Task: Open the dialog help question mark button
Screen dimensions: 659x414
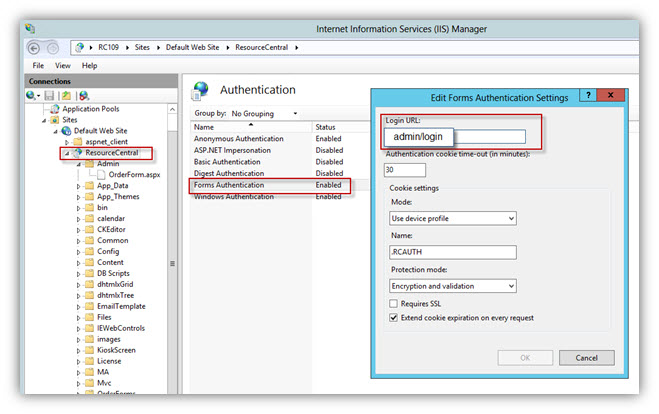Action: (x=588, y=95)
